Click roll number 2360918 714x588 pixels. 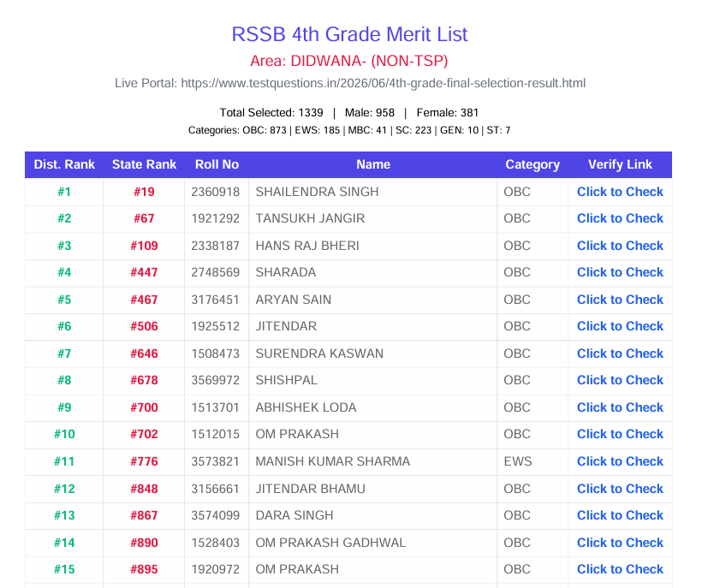coord(216,192)
